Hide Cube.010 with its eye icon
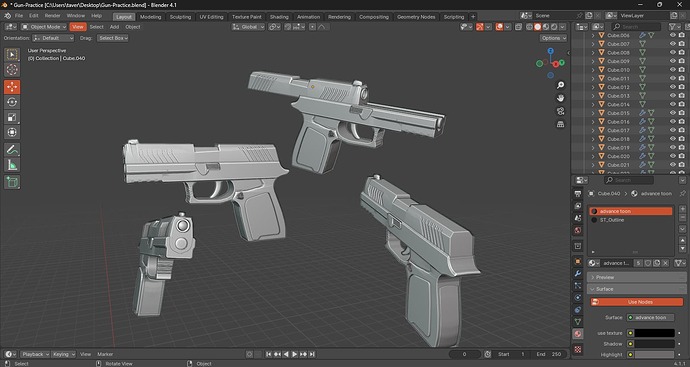The height and width of the screenshot is (367, 690). 672,70
